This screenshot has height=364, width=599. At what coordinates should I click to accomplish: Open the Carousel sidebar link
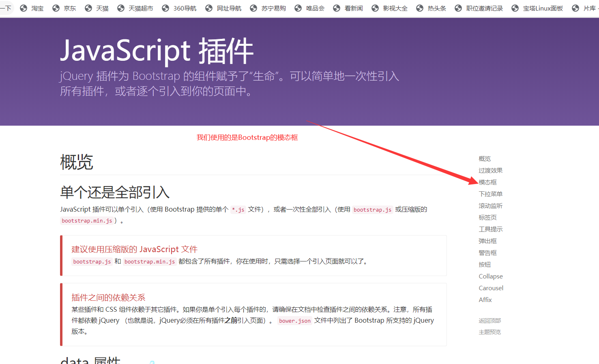pyautogui.click(x=491, y=288)
